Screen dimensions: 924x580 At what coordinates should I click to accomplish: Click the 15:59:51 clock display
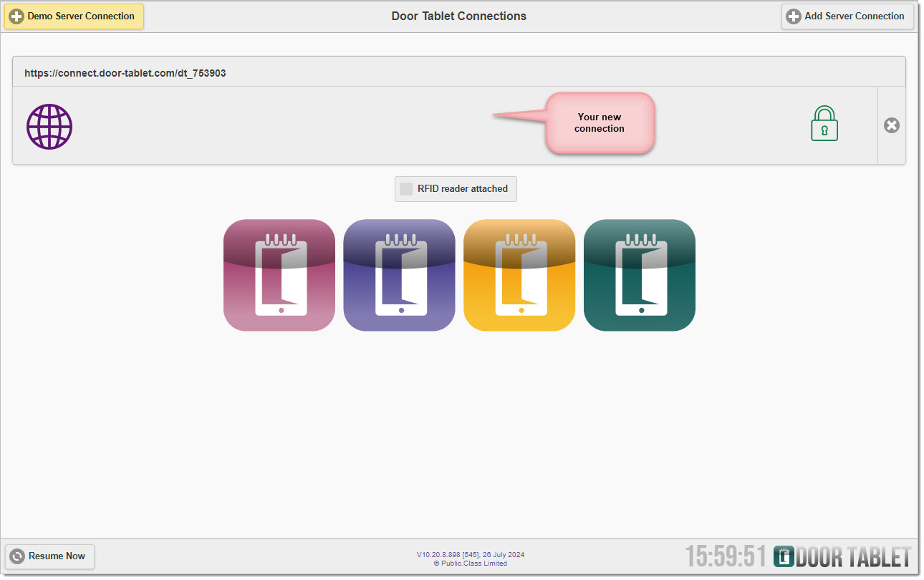(x=726, y=556)
